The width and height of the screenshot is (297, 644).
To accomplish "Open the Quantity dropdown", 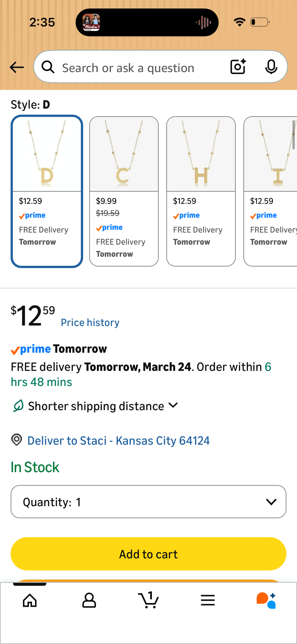I will coord(148,502).
